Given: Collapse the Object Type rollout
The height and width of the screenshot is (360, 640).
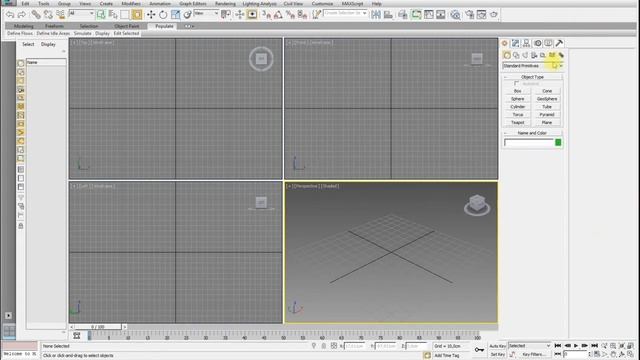Looking at the screenshot, I should [x=532, y=77].
